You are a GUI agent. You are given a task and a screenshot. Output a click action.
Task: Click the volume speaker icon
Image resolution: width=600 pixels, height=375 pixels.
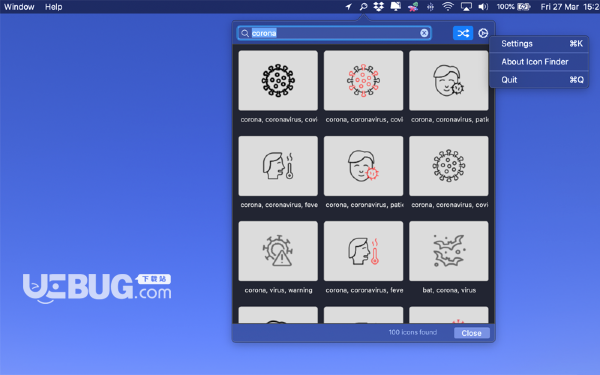pyautogui.click(x=483, y=7)
